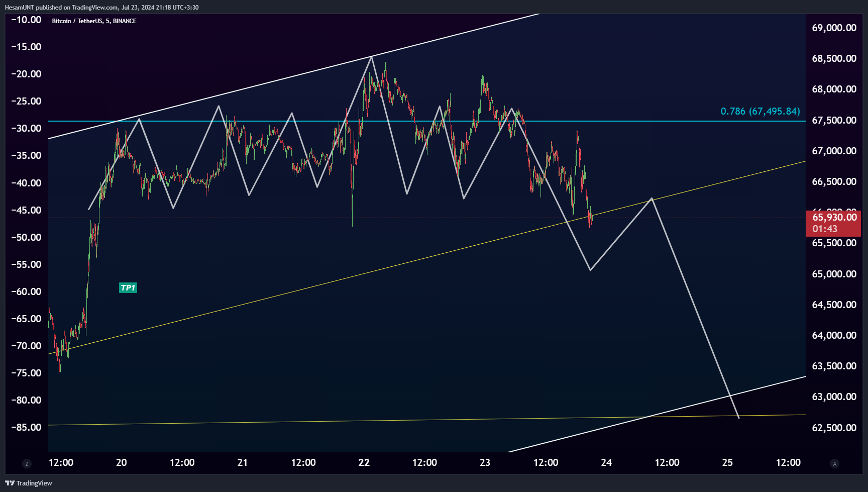868x492 pixels.
Task: Click the 64,500.00 price axis label
Action: point(834,305)
